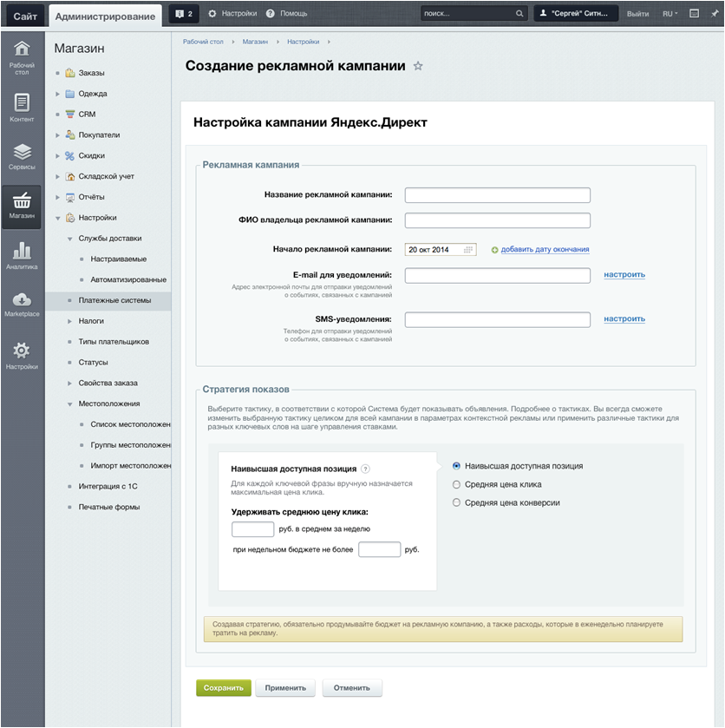Open the Сервисы sidebar section

(x=22, y=151)
